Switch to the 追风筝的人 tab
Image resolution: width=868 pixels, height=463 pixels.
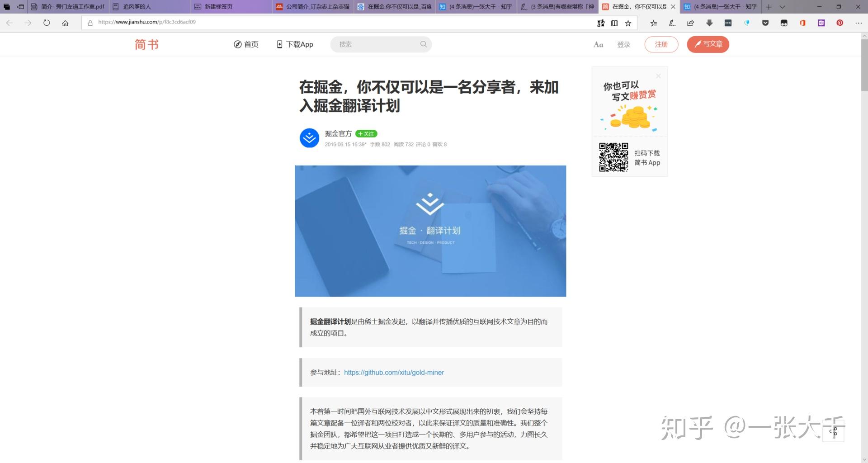[x=150, y=7]
